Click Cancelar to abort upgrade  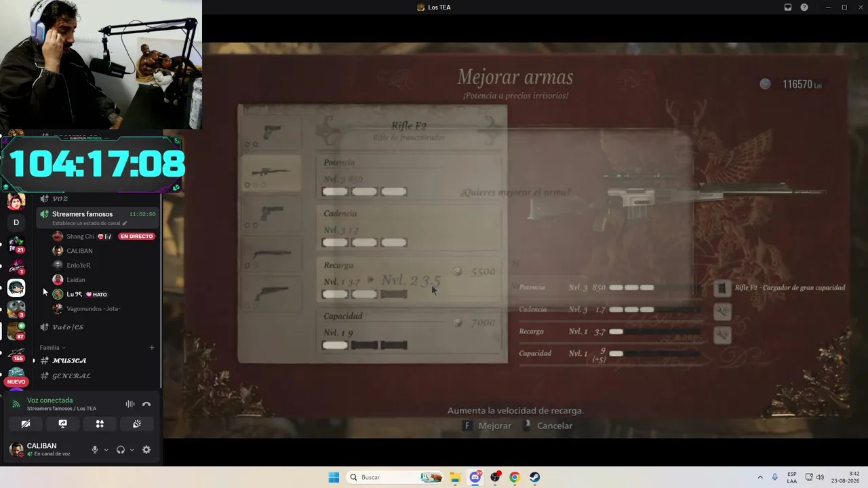[x=548, y=426]
